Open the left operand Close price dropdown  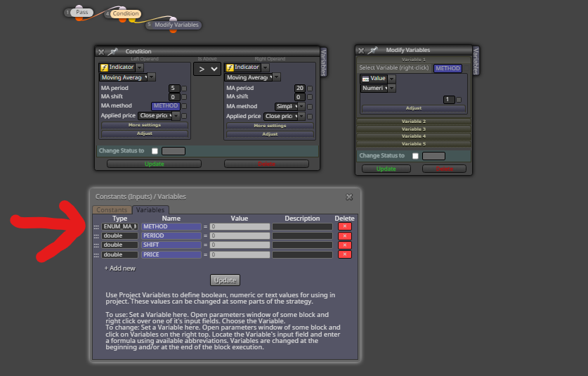coord(176,116)
